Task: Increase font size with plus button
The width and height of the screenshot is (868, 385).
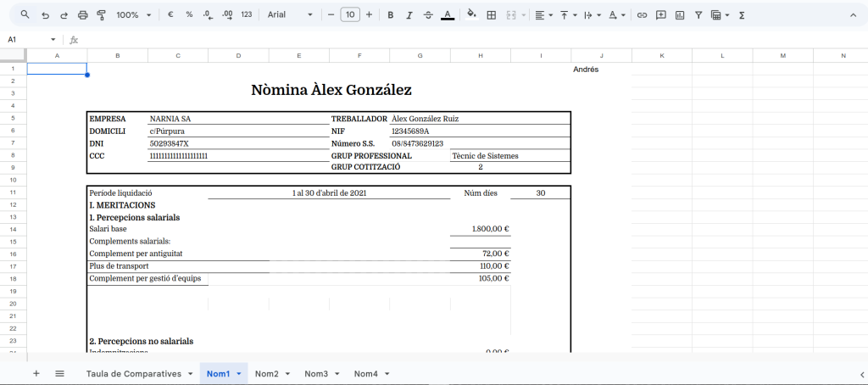Action: click(370, 15)
